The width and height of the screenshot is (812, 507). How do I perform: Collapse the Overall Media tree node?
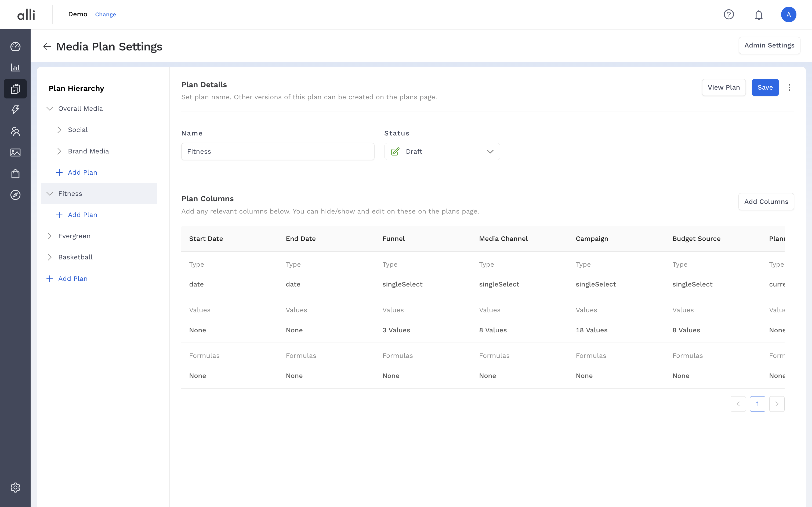pyautogui.click(x=50, y=109)
